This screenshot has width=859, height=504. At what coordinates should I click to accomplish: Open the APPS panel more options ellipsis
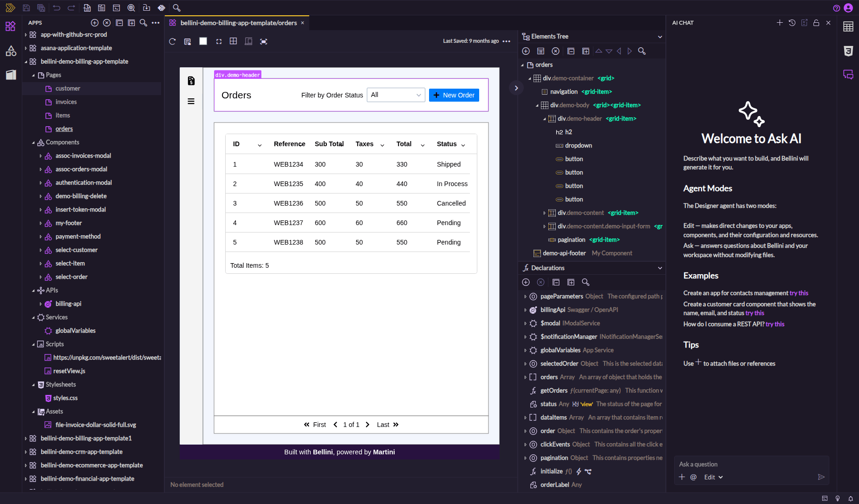tap(156, 23)
